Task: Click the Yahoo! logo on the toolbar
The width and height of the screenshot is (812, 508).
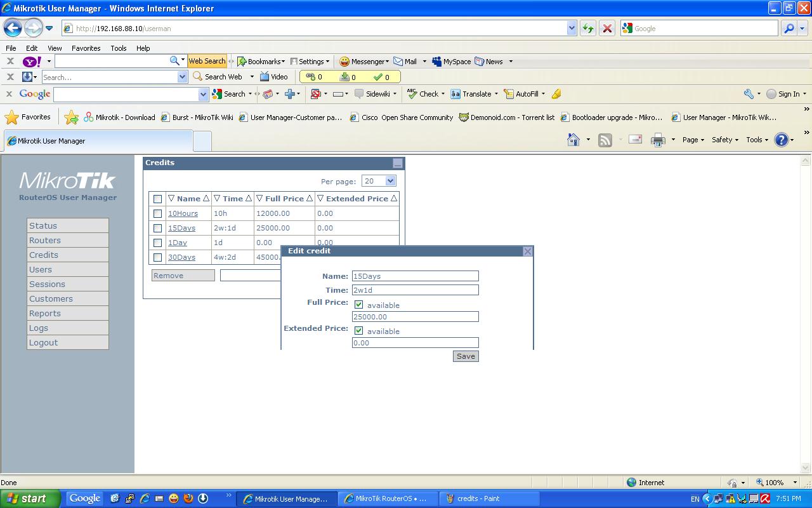Action: coord(32,62)
